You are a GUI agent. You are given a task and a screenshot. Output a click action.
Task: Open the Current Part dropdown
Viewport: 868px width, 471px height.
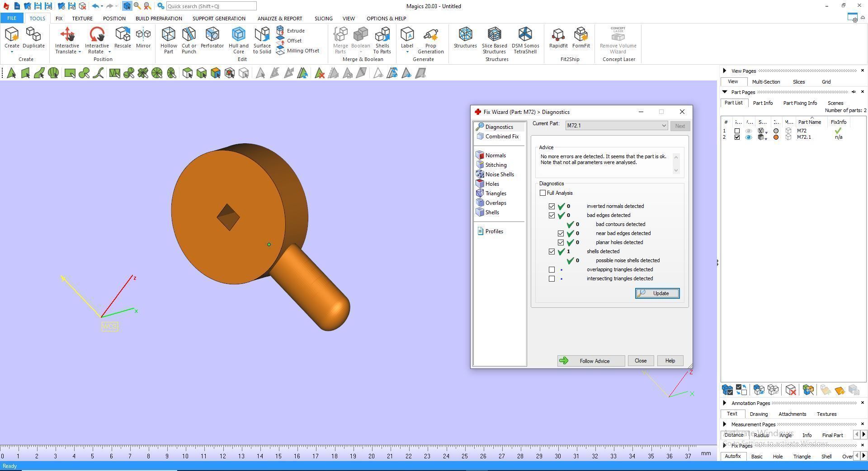tap(617, 126)
